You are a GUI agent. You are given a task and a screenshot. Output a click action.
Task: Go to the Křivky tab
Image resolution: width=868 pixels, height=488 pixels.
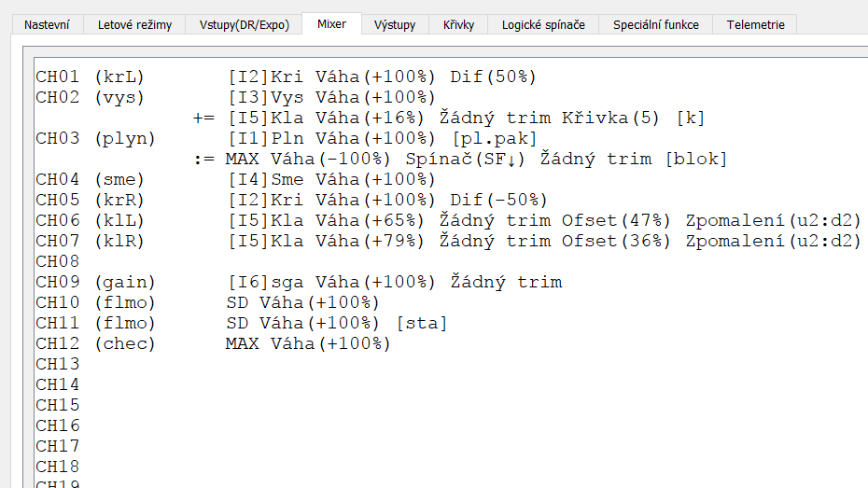coord(458,25)
